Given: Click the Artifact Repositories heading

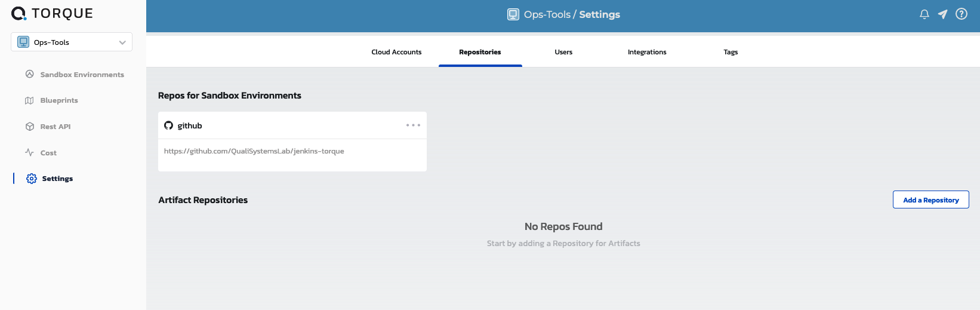Looking at the screenshot, I should [x=203, y=200].
